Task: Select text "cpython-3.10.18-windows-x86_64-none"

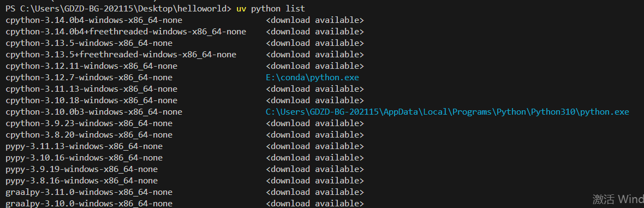Action: click(92, 100)
